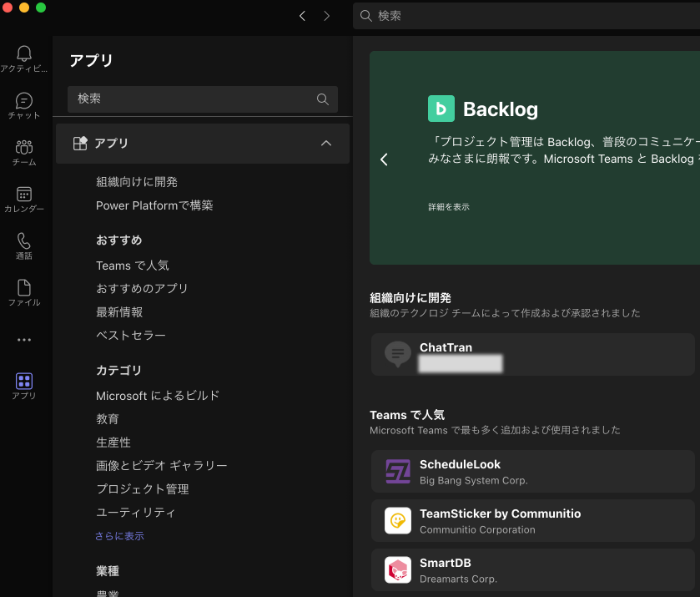
Task: Click the yellow macOS minimize button
Action: tap(24, 8)
